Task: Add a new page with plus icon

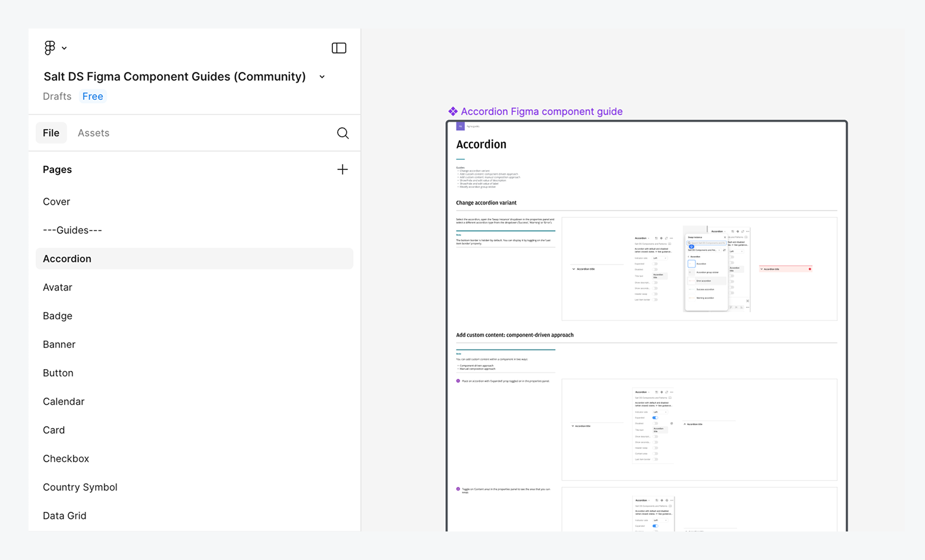Action: (x=342, y=169)
